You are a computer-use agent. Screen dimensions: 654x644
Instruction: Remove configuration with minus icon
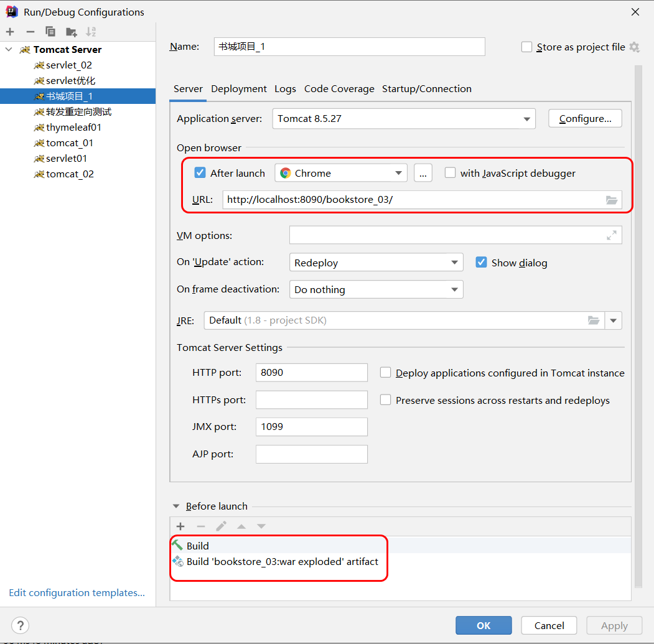click(30, 32)
